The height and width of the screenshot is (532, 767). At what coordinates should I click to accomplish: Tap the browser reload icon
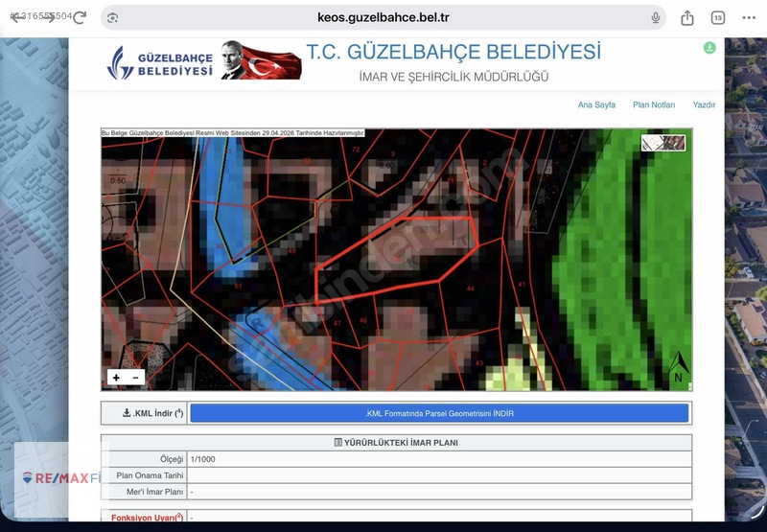click(80, 17)
